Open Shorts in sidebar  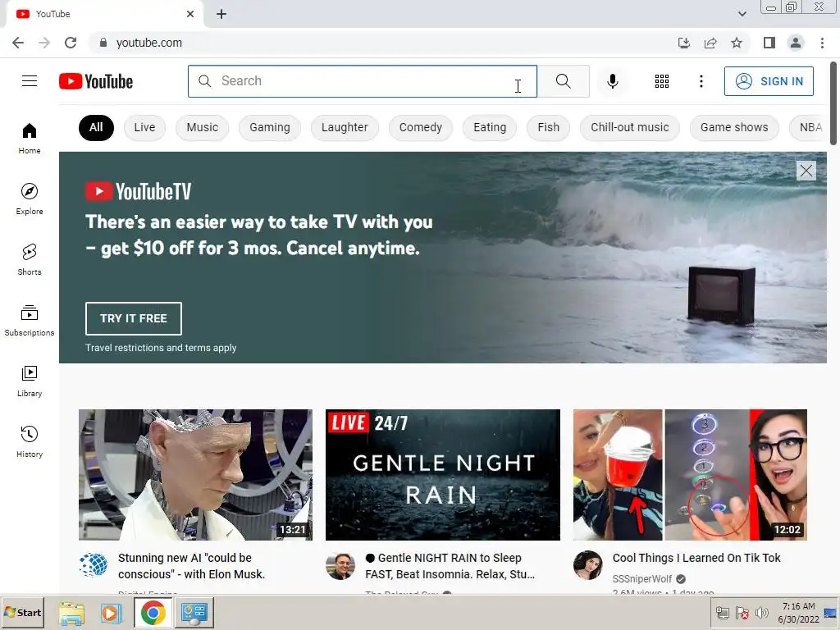pos(30,260)
